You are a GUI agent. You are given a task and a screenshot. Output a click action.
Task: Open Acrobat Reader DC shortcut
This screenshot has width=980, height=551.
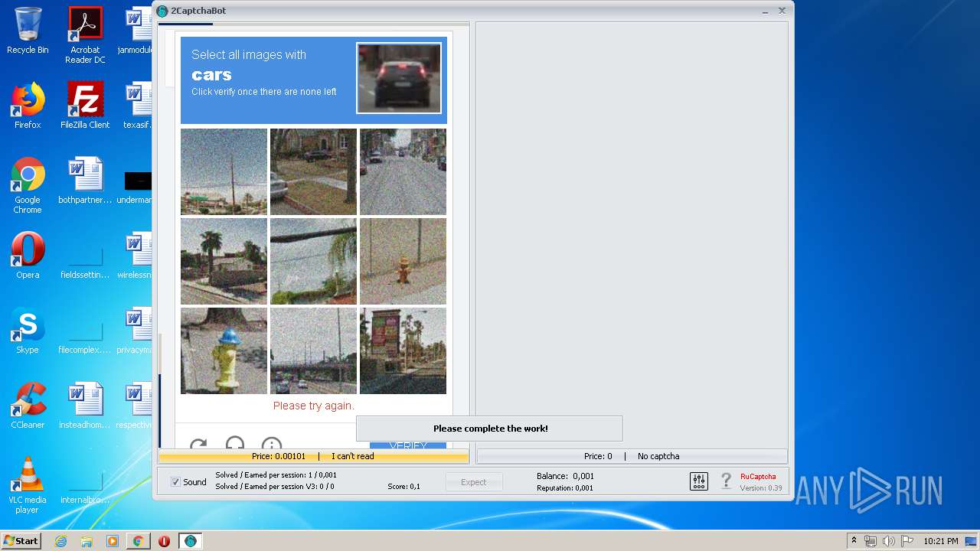point(85,35)
